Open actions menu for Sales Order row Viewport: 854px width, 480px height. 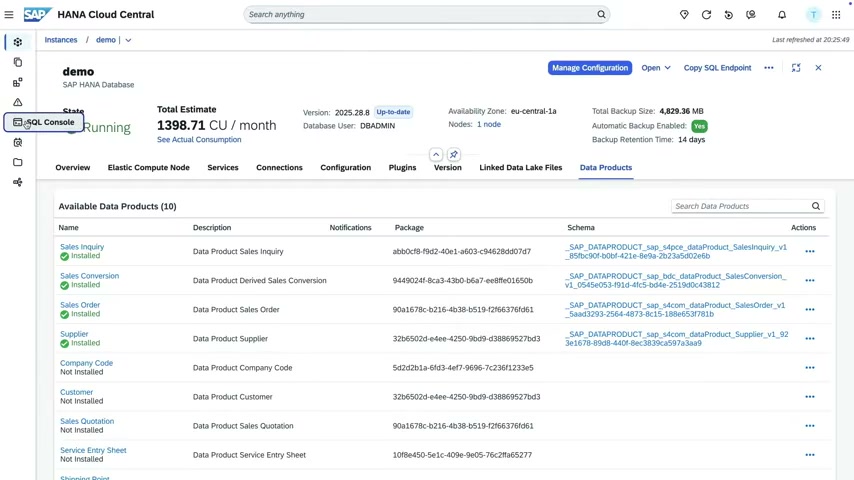click(810, 309)
